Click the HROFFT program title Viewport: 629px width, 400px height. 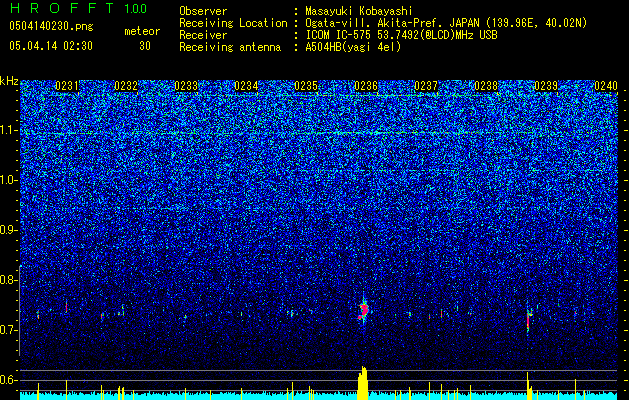[64, 8]
